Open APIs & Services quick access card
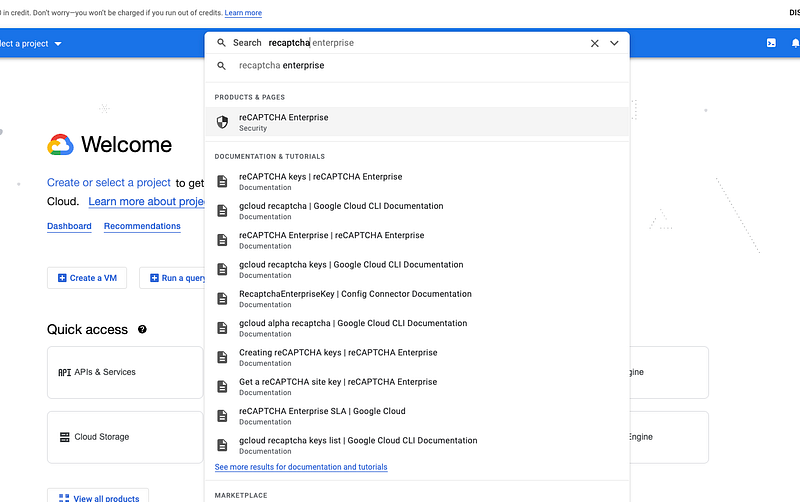This screenshot has height=502, width=800. pos(125,372)
